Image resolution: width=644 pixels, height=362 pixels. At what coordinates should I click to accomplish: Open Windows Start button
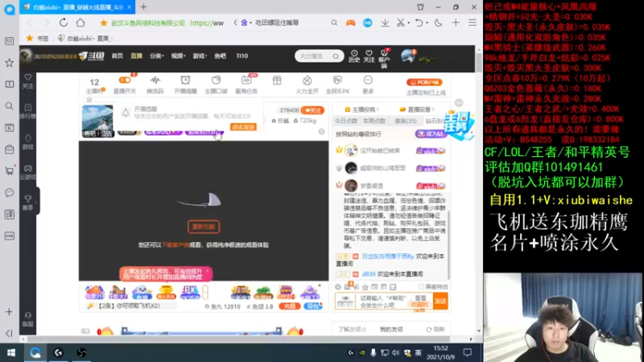tap(11, 352)
